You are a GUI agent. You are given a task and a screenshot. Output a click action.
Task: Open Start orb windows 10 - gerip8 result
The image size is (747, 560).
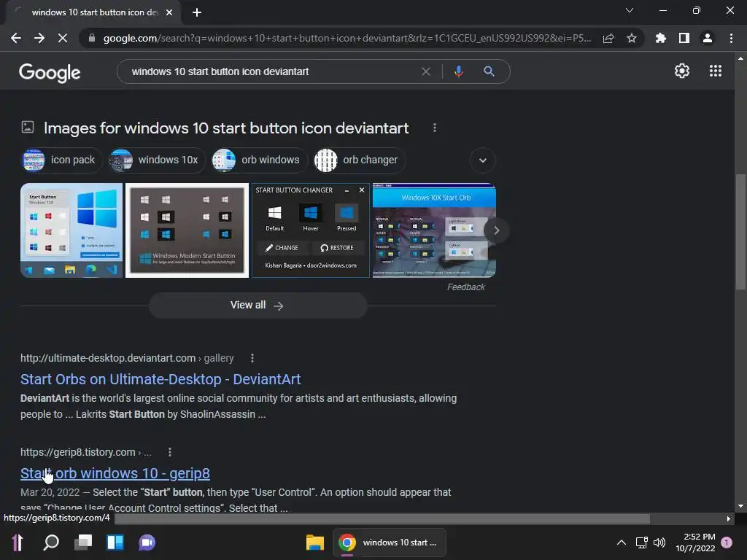point(115,473)
